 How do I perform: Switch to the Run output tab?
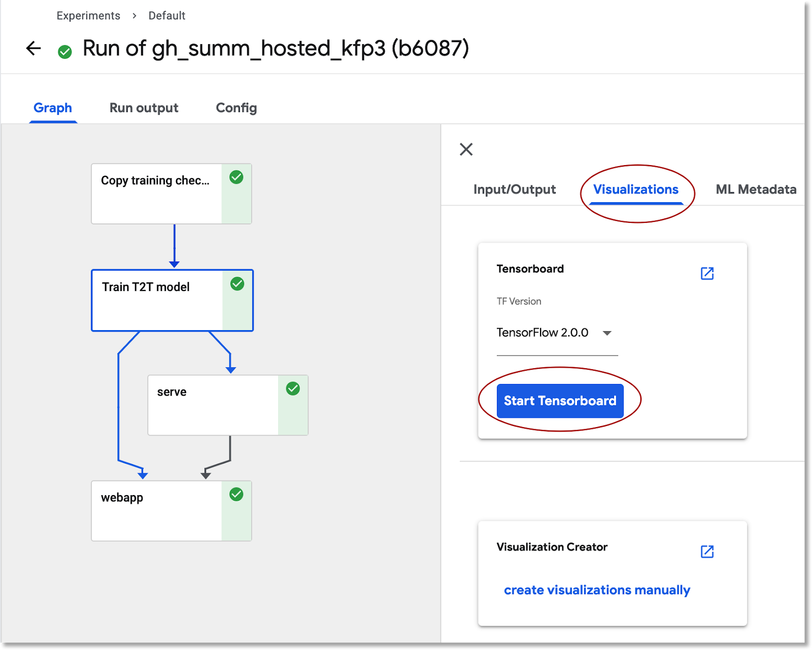pos(144,108)
